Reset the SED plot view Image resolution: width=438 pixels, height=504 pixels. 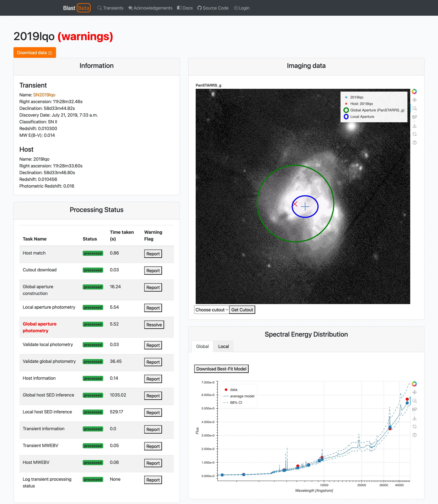[x=415, y=427]
